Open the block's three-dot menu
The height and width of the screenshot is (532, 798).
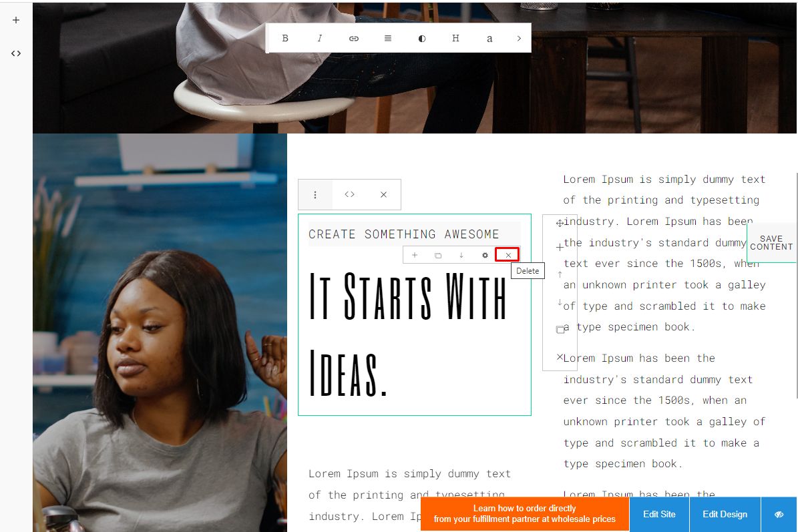point(315,195)
